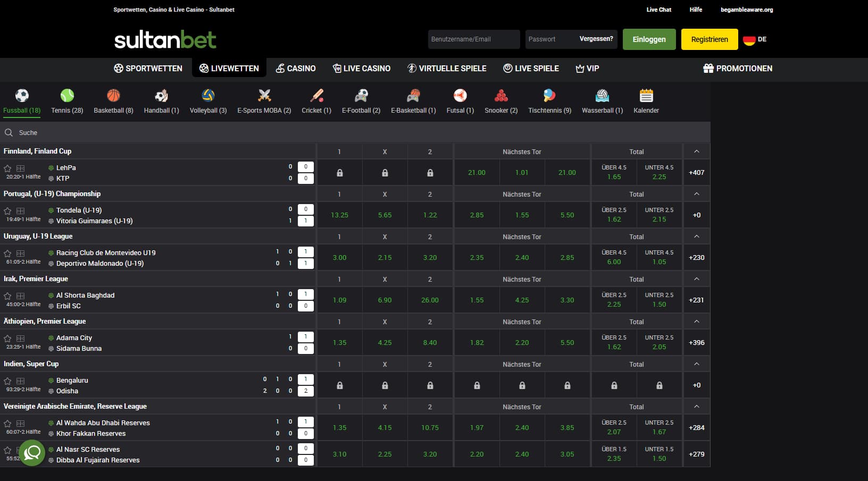
Task: Select the E-Basketball icon
Action: pos(413,96)
